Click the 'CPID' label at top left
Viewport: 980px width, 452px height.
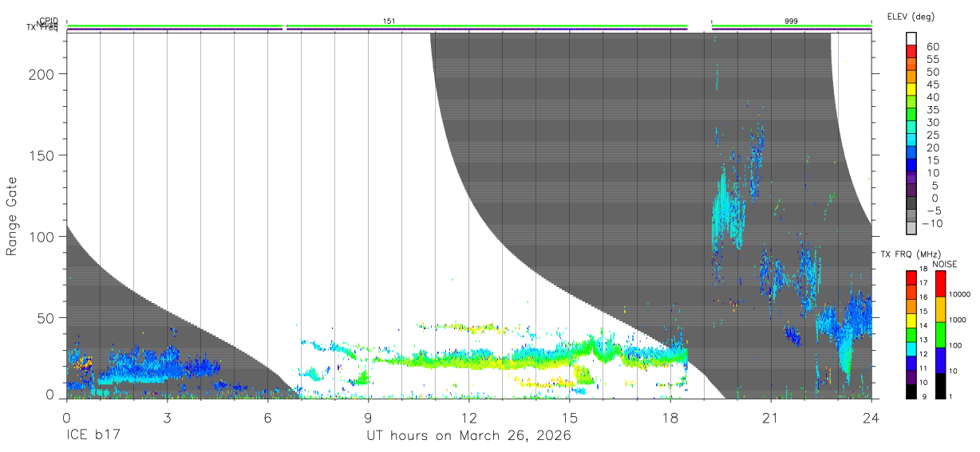pyautogui.click(x=48, y=21)
